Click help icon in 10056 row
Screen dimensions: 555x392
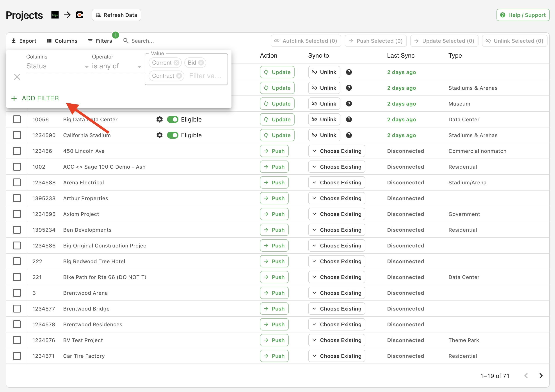point(349,119)
